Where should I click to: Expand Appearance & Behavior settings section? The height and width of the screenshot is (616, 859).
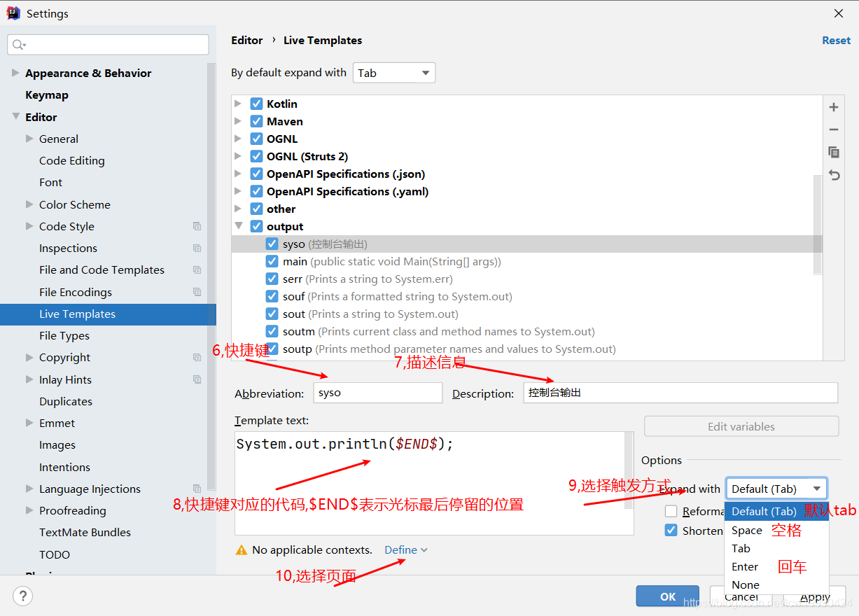click(x=15, y=73)
